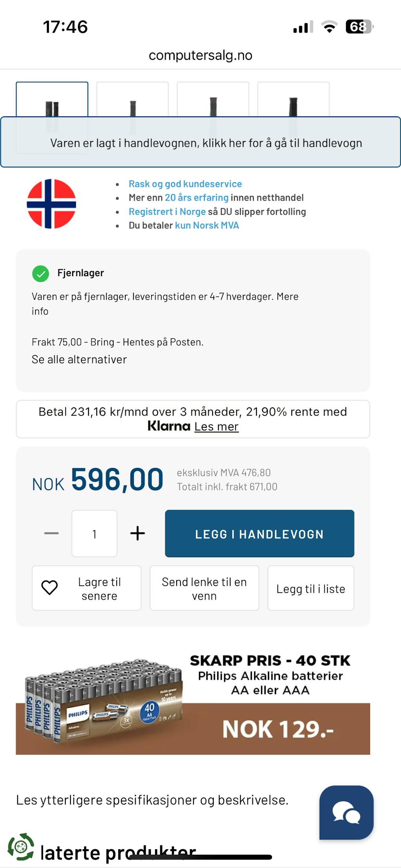Open the Rask og god kundeservice link
This screenshot has width=401, height=868.
click(x=185, y=184)
